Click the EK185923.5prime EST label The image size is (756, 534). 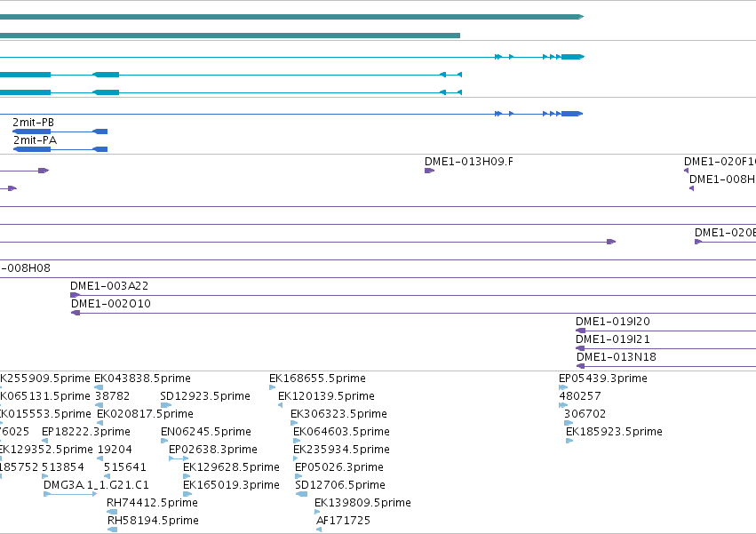[614, 432]
